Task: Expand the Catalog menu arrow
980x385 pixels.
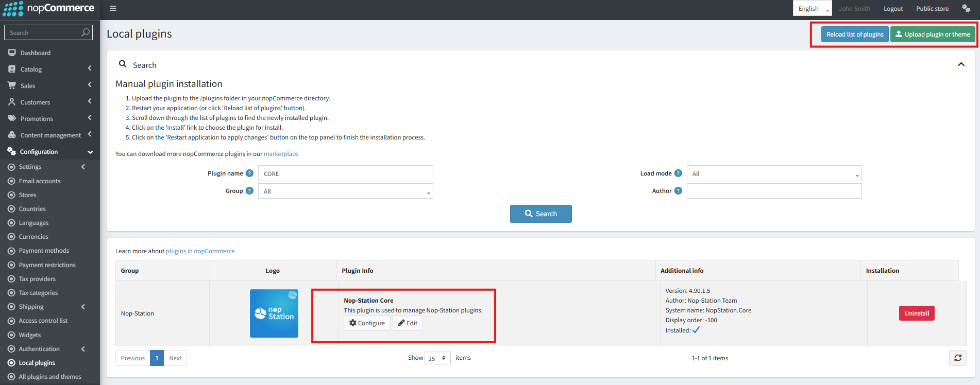Action: (x=90, y=68)
